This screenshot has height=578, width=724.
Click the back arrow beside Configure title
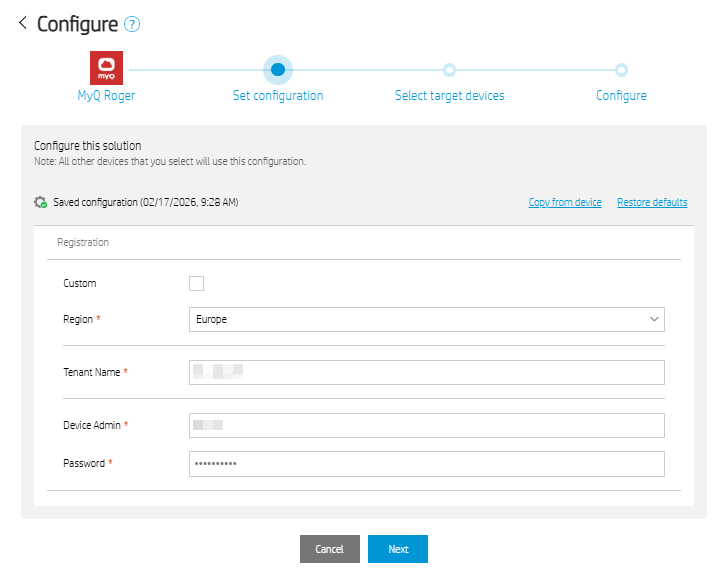[22, 23]
